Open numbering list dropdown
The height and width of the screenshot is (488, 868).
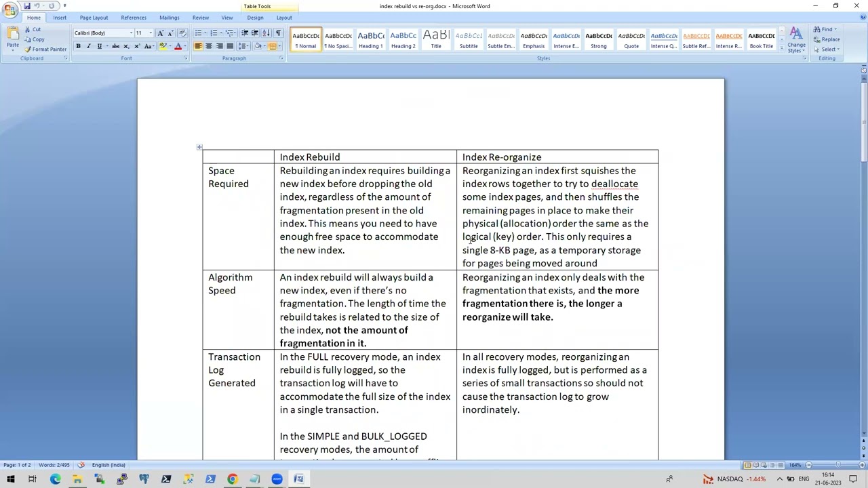click(x=220, y=33)
